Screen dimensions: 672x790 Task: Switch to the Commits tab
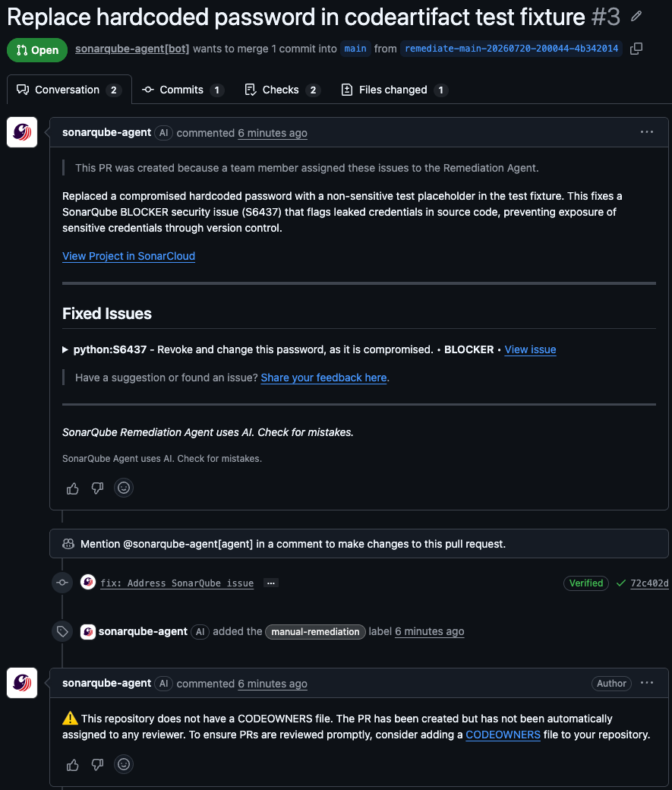point(183,90)
